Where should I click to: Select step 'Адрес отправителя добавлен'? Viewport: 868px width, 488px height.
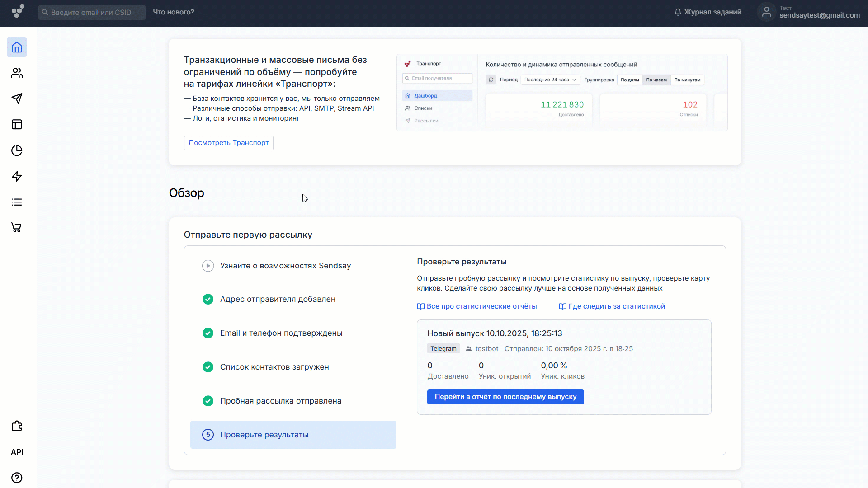pyautogui.click(x=277, y=299)
